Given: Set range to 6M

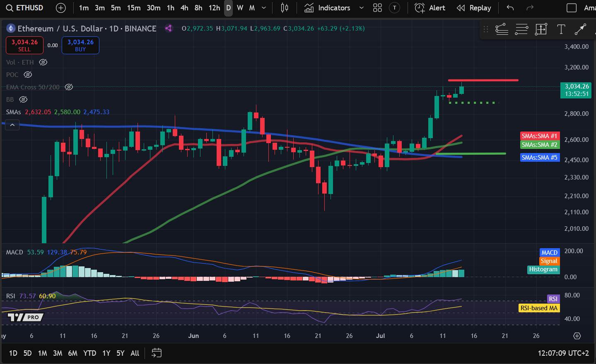Looking at the screenshot, I should pos(72,353).
